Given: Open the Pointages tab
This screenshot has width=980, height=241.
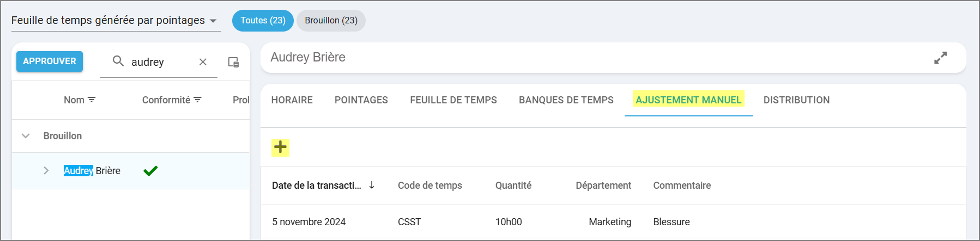Looking at the screenshot, I should coord(361,100).
